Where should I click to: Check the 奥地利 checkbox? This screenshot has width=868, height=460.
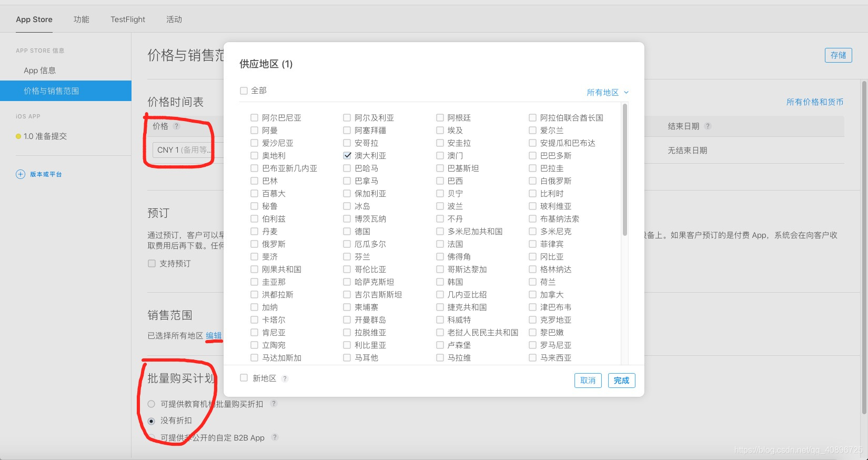(254, 155)
